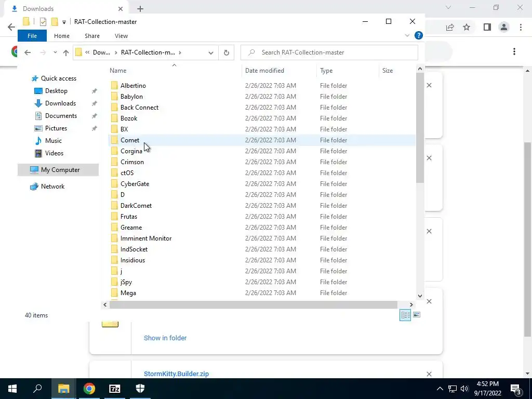Open the View ribbon tab

pos(121,36)
